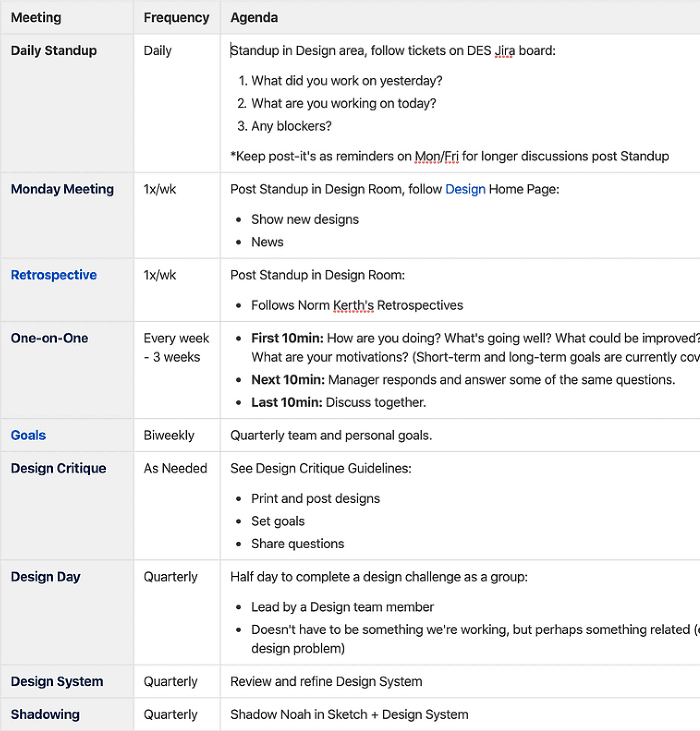Viewport: 700px width, 731px height.
Task: Click the One-on-One row title
Action: tap(49, 338)
